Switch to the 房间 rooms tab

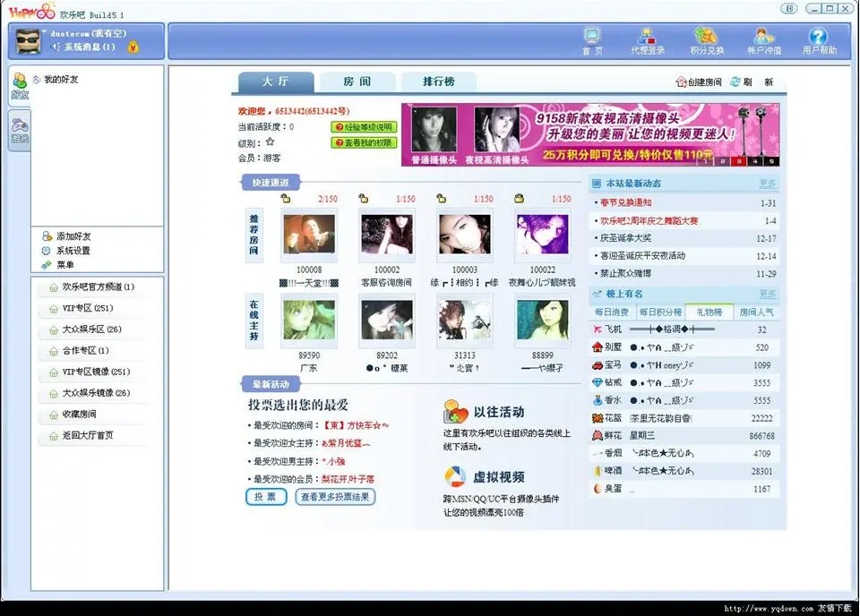click(357, 81)
